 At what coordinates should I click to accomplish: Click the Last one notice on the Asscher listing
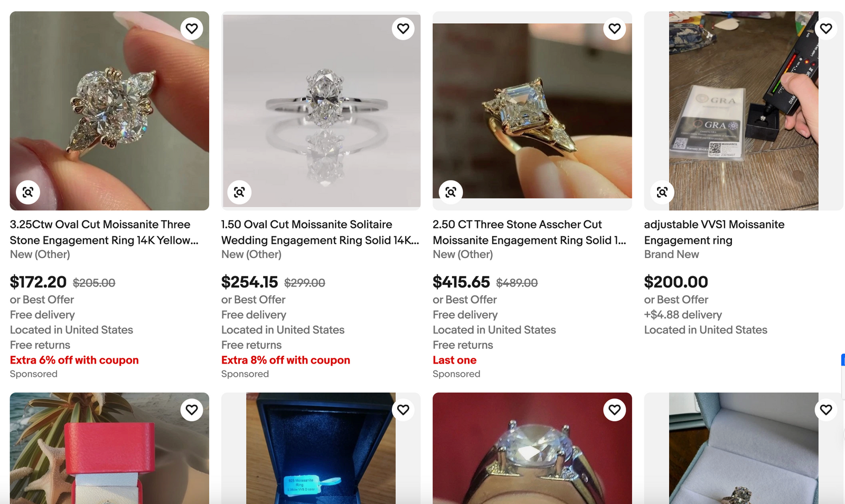pyautogui.click(x=454, y=360)
